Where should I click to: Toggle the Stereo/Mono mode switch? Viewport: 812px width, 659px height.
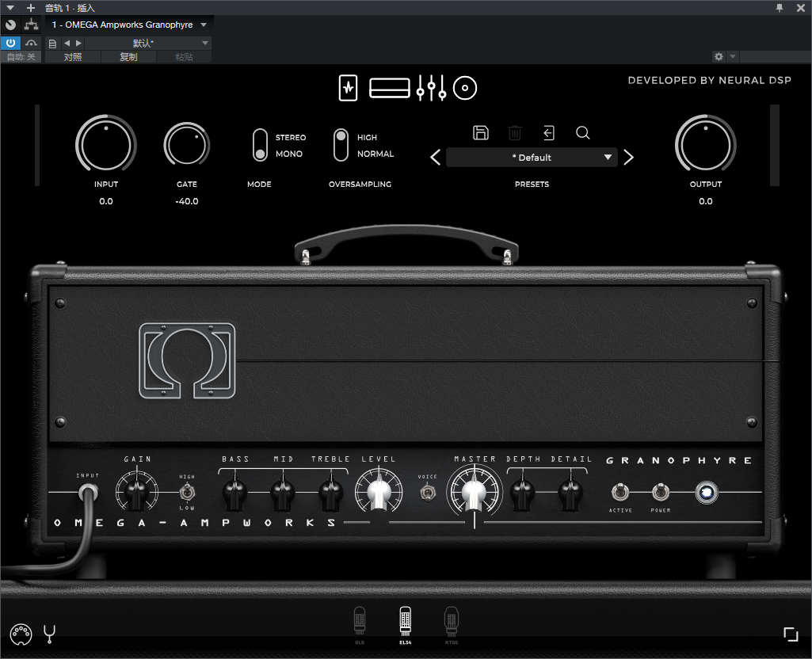260,145
